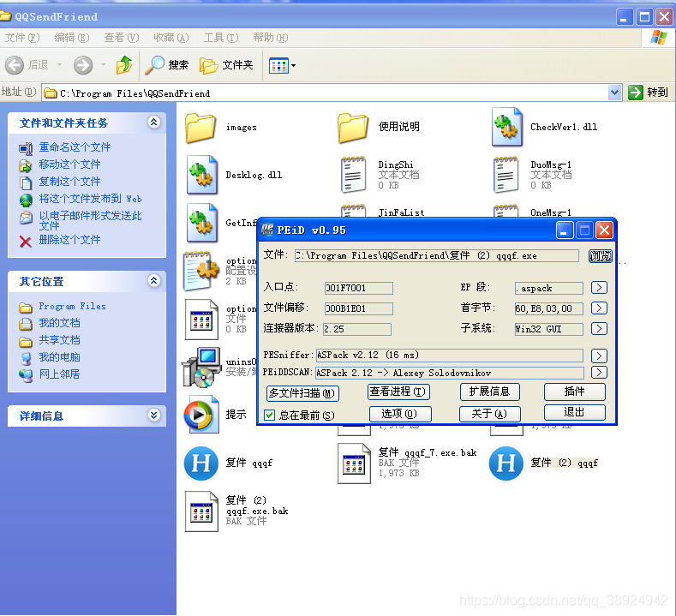Click the arrow beside PESniffer result
The width and height of the screenshot is (676, 616).
(x=599, y=356)
